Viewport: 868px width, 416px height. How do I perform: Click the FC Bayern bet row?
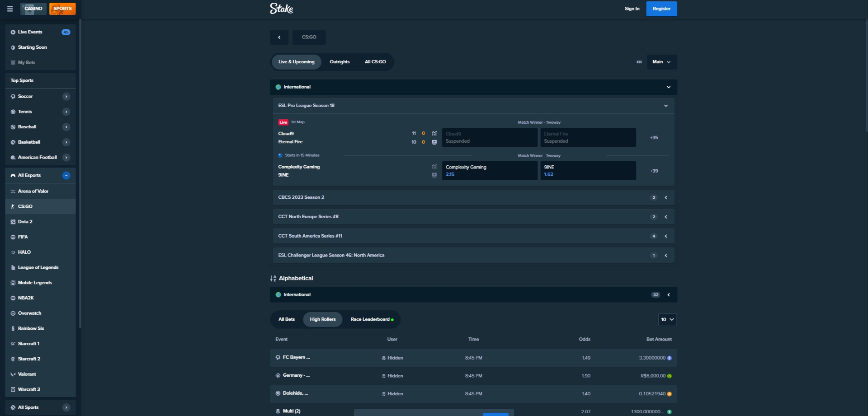(x=473, y=358)
